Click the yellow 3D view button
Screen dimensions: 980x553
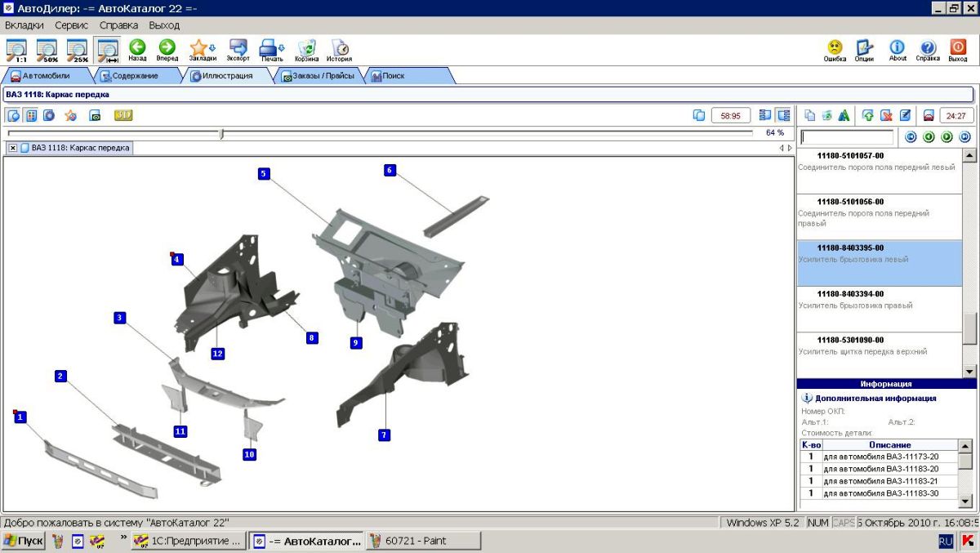point(123,115)
